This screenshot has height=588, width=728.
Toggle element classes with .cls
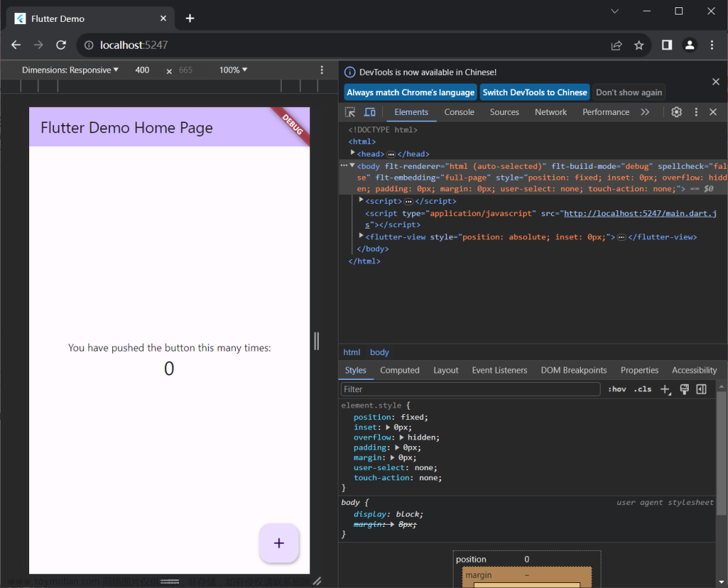point(643,389)
